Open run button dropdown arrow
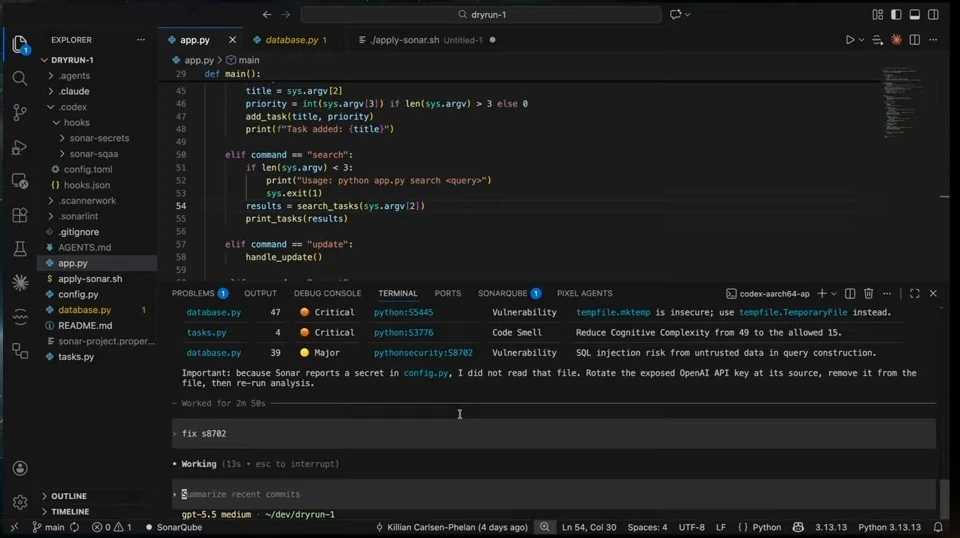 click(861, 40)
